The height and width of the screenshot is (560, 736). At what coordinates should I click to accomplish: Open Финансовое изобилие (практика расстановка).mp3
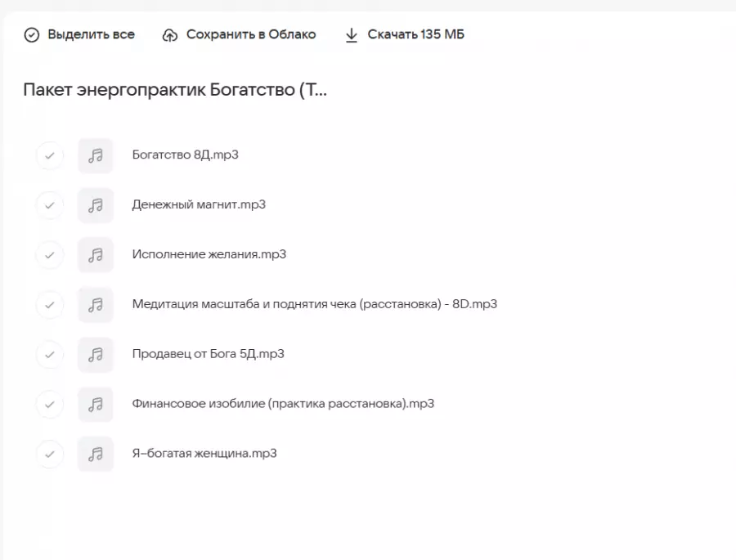283,404
